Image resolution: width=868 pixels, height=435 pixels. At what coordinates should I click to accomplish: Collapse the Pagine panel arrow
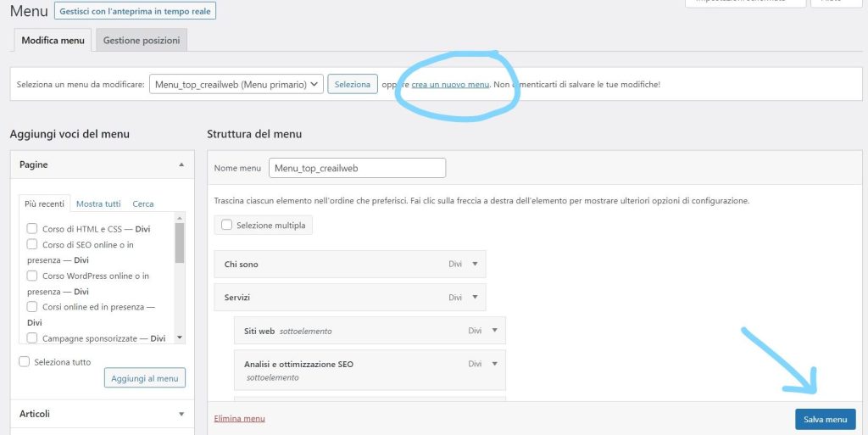coord(181,165)
